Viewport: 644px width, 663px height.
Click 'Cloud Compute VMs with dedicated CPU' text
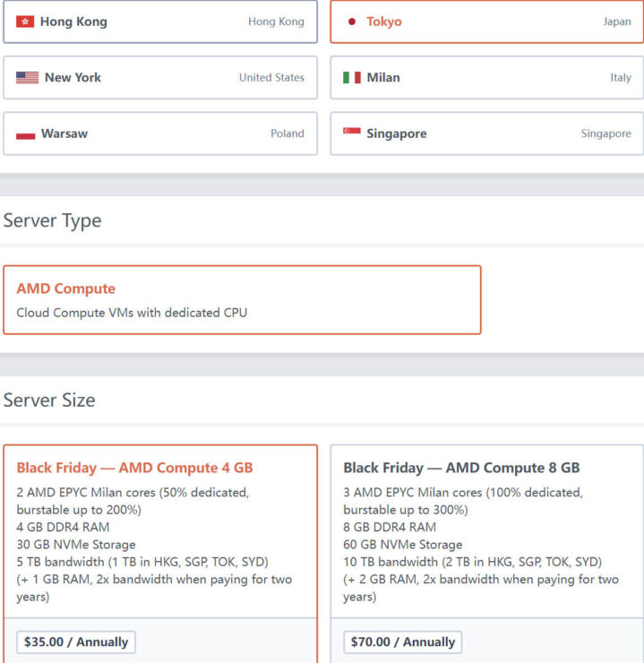[132, 313]
